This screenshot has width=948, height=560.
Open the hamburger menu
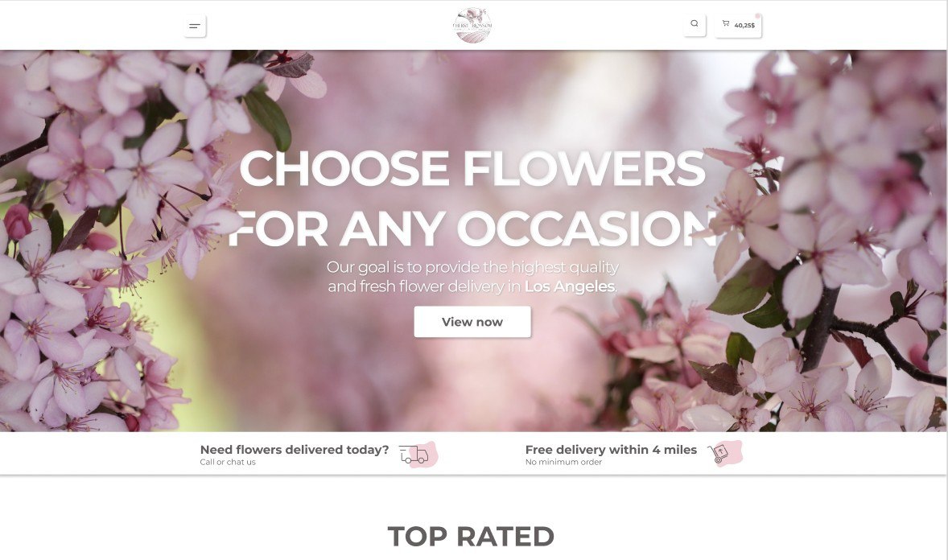tap(195, 26)
